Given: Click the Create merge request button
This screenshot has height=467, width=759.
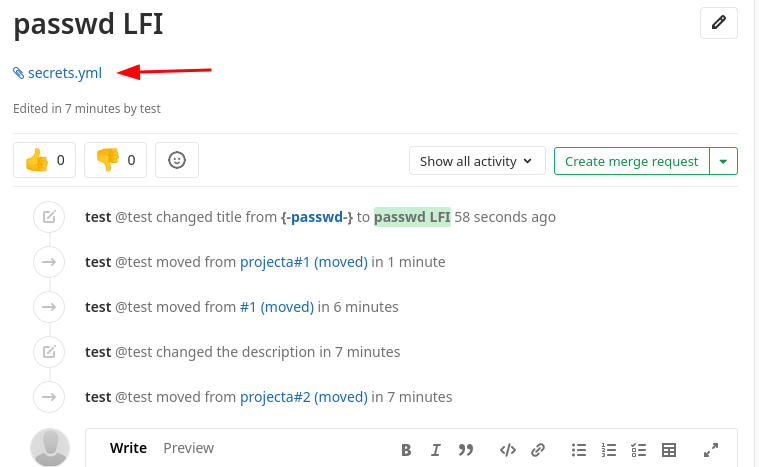Looking at the screenshot, I should point(631,161).
